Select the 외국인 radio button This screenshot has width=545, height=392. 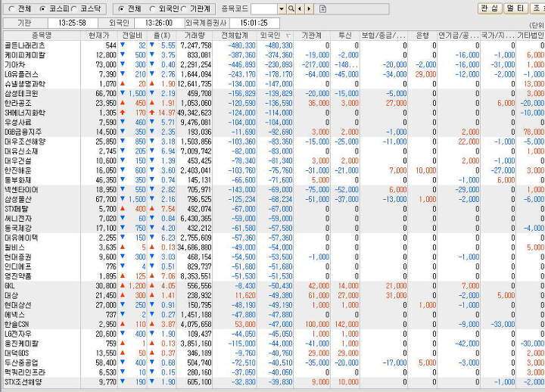152,8
